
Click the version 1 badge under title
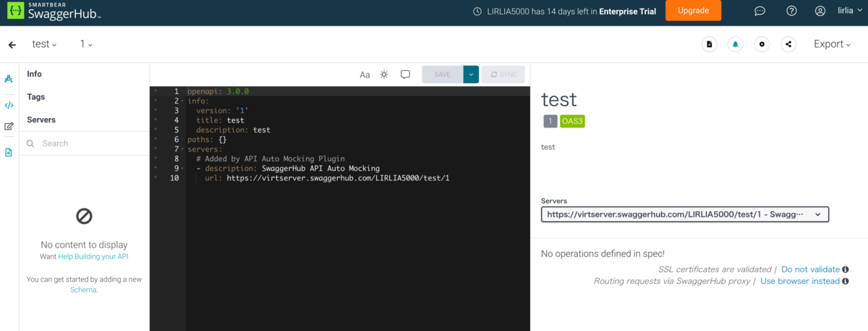[550, 121]
